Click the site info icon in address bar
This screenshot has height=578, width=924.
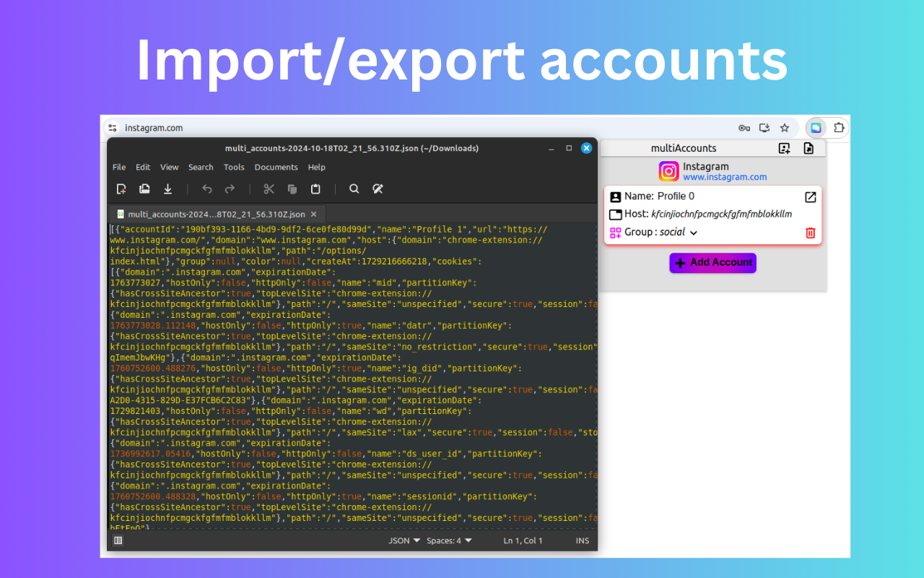click(x=112, y=128)
